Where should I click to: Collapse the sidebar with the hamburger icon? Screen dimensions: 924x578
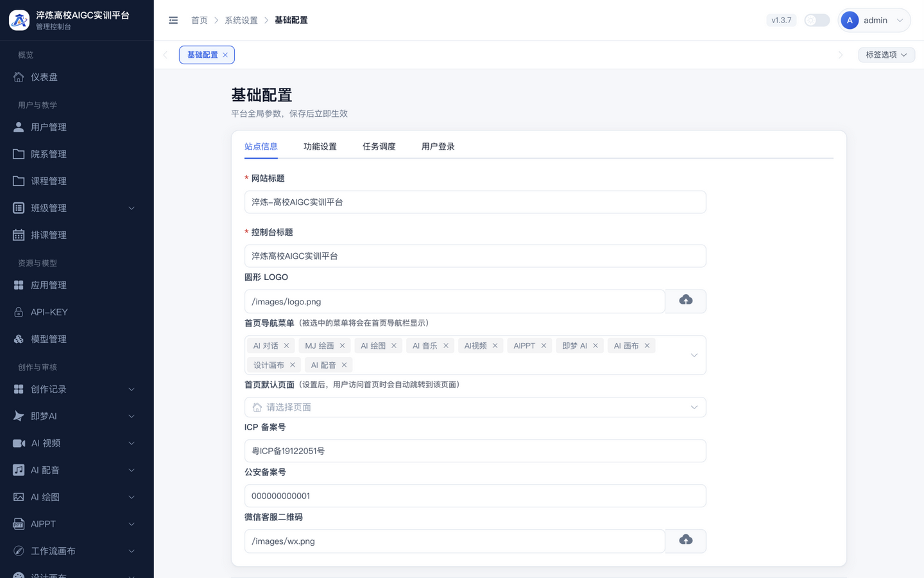[173, 21]
